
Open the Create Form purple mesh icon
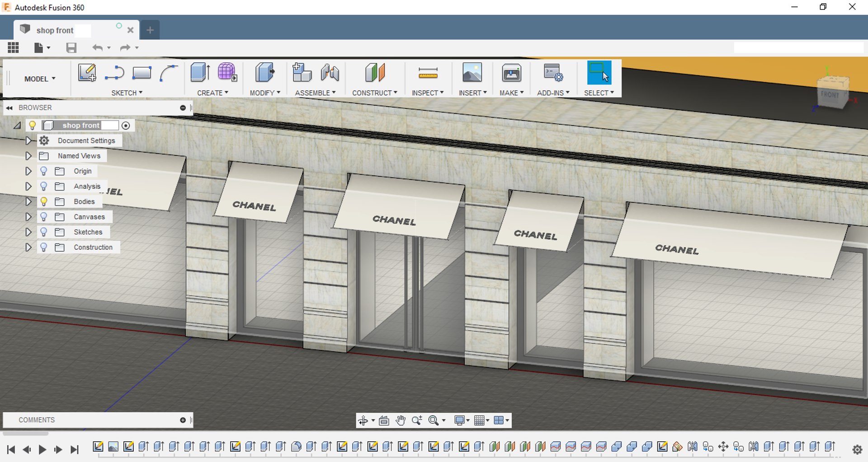(227, 72)
